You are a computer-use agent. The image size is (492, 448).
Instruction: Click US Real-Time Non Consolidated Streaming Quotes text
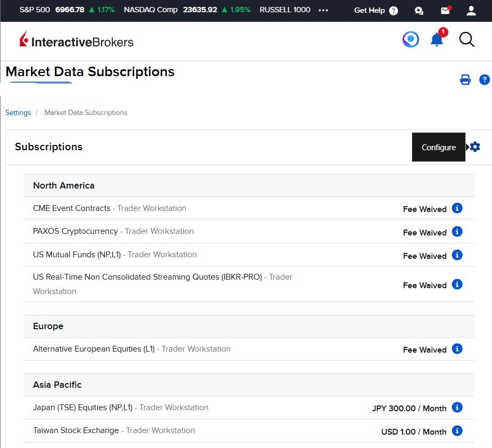tap(147, 277)
